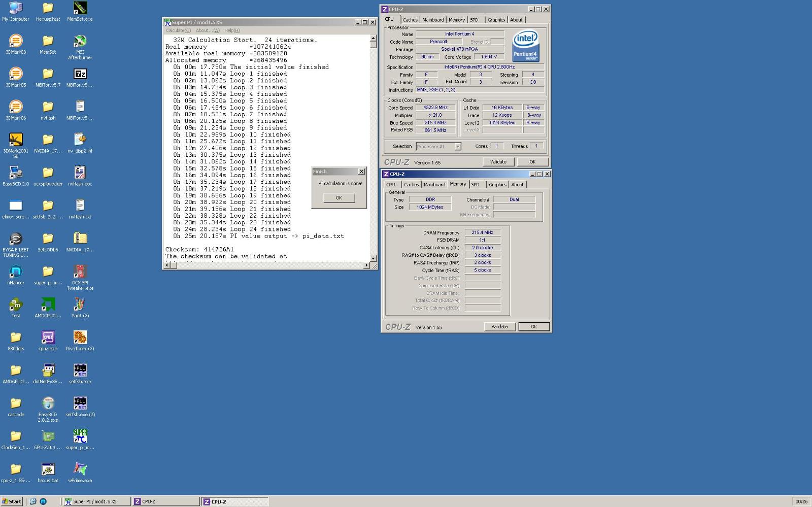Open the NiBiTor 7z archive icon

pos(80,77)
